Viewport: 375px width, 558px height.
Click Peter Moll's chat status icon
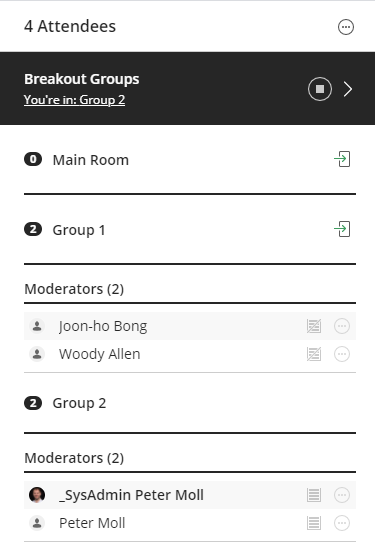click(314, 523)
